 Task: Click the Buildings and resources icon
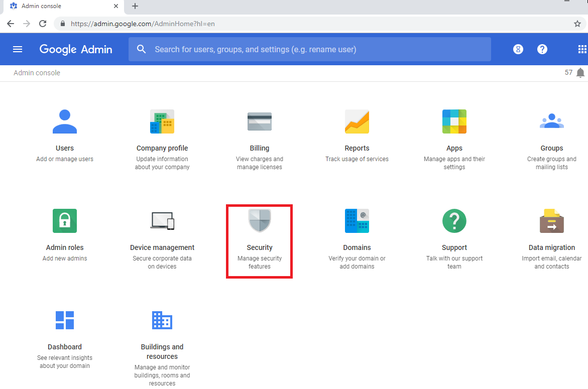(162, 320)
